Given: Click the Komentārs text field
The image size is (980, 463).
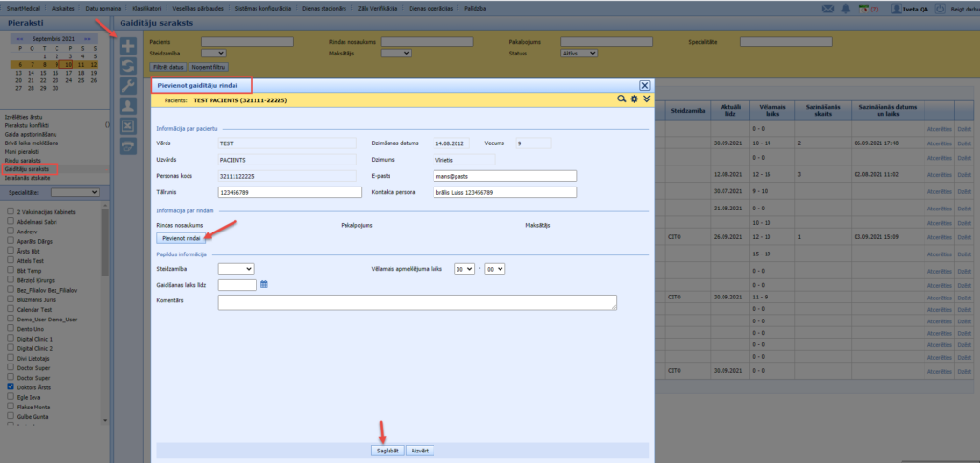Looking at the screenshot, I should coord(417,302).
